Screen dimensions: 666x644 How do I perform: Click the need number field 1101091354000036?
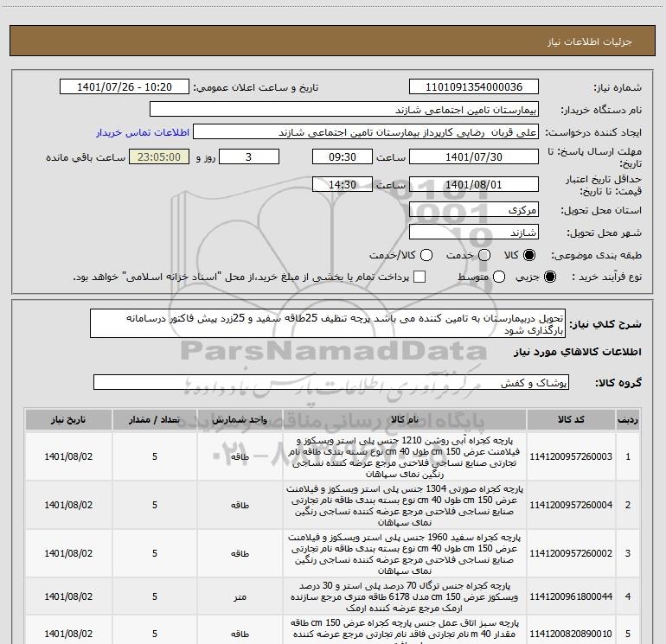tap(474, 87)
